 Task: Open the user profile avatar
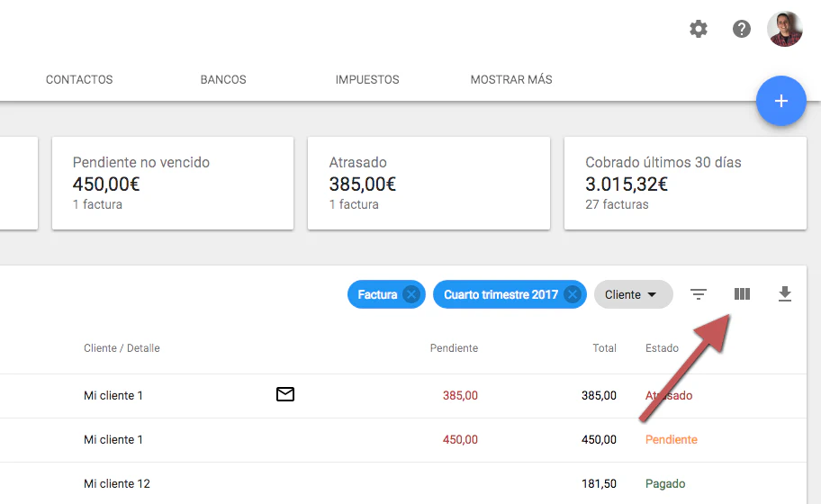(784, 29)
